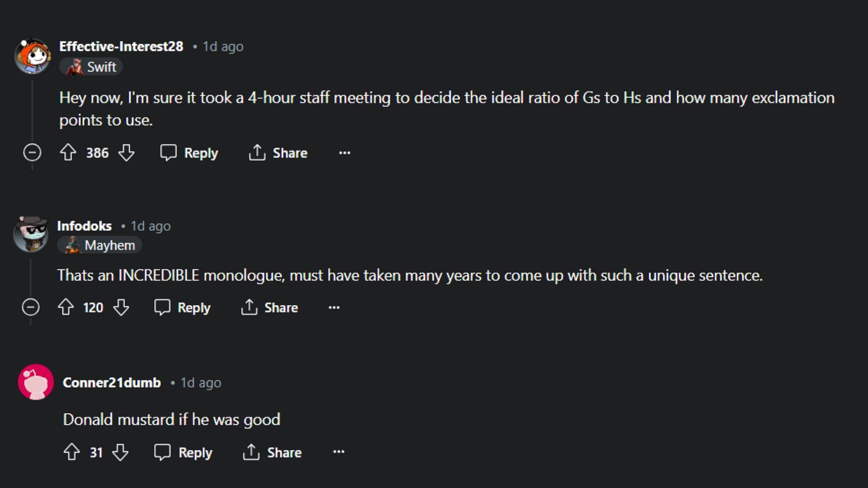Downvote the comment with 386 votes
Screen dimensions: 868x488
tap(126, 153)
